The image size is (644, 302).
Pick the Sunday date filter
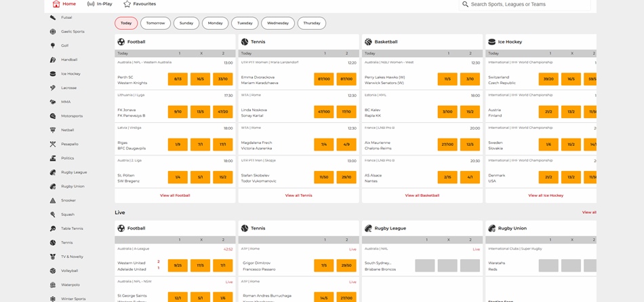click(186, 23)
